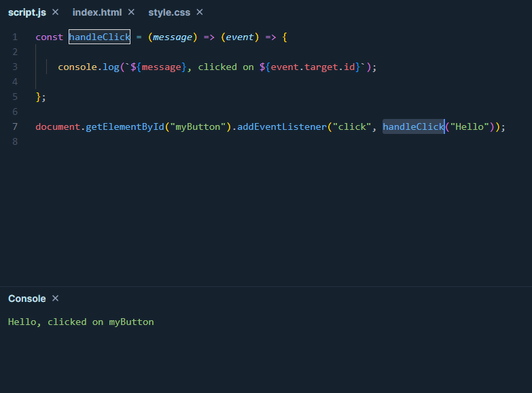Click the ${message} placeholder on line 3
Image resolution: width=532 pixels, height=393 pixels.
click(158, 67)
